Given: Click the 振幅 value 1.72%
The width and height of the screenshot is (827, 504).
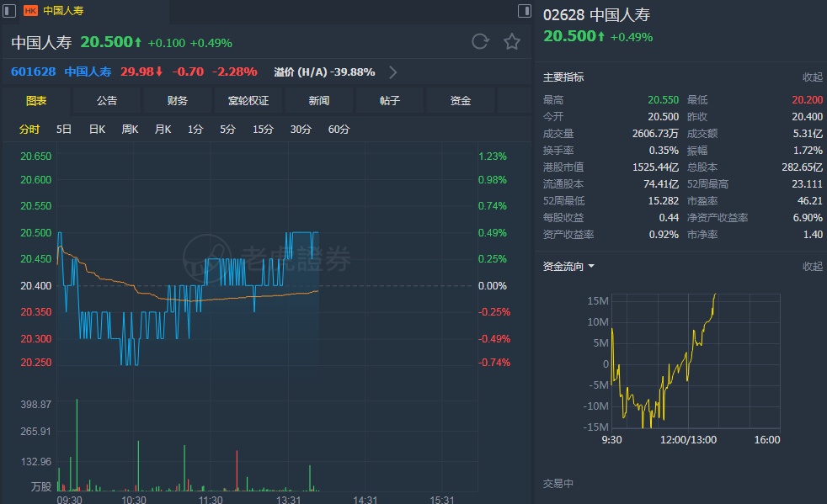Looking at the screenshot, I should (808, 151).
